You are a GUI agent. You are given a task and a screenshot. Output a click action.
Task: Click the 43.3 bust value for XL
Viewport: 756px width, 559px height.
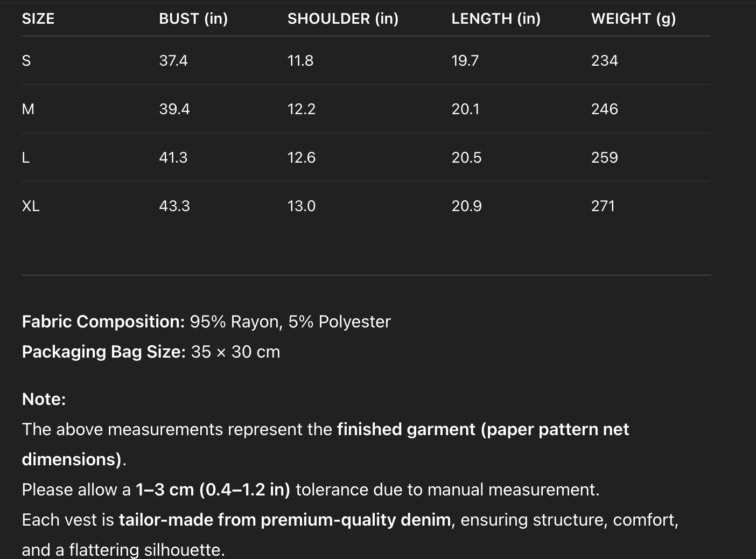point(174,206)
